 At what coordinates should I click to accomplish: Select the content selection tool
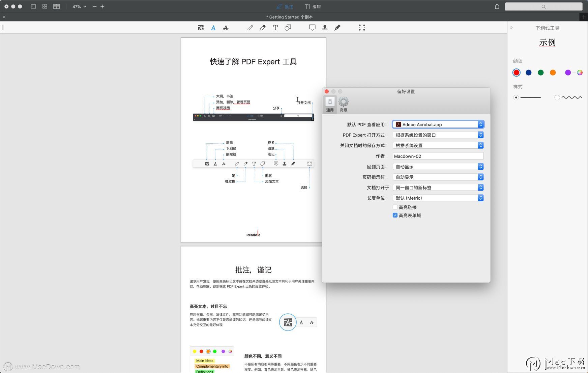coord(362,28)
